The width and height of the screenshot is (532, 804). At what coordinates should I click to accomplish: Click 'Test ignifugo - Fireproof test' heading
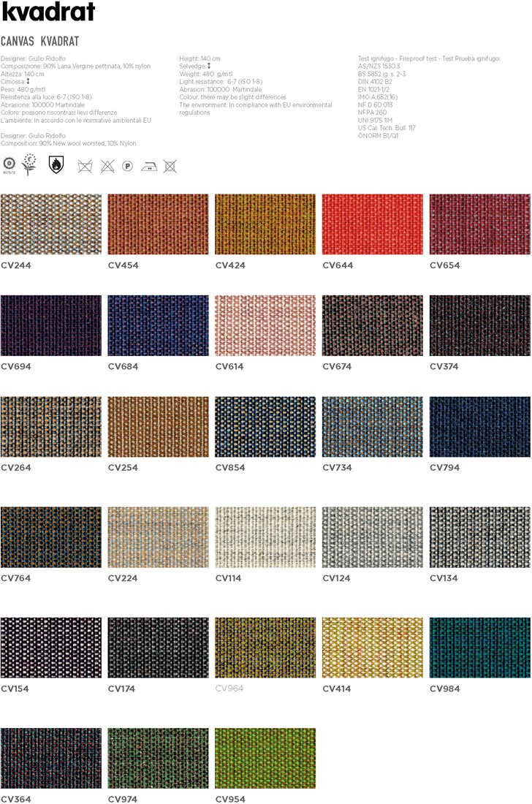(x=430, y=58)
